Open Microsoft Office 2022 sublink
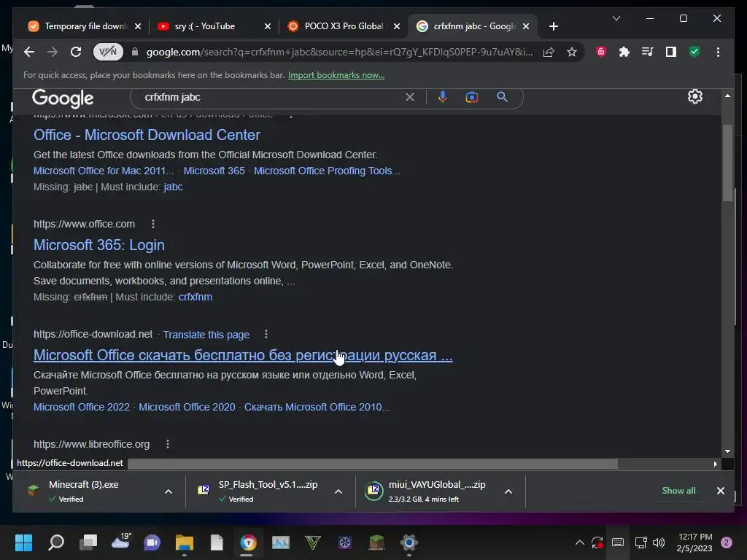Viewport: 747px width, 560px height. pyautogui.click(x=82, y=407)
